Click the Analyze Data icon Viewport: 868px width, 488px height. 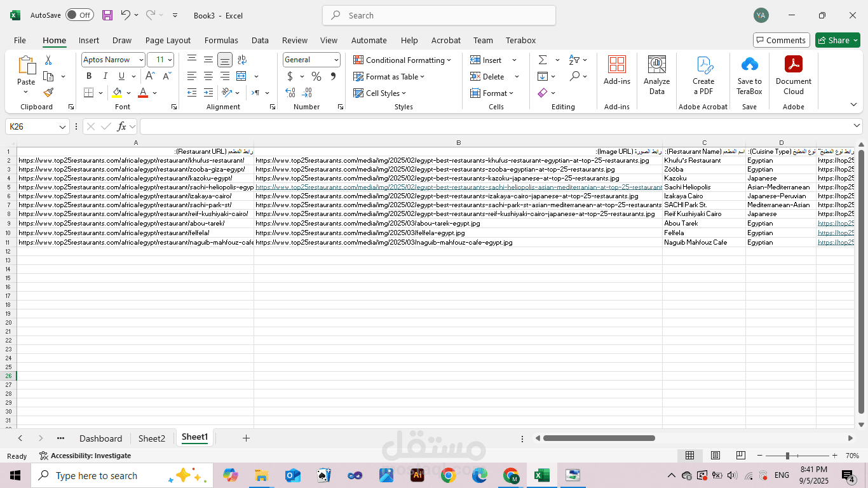[x=656, y=75]
